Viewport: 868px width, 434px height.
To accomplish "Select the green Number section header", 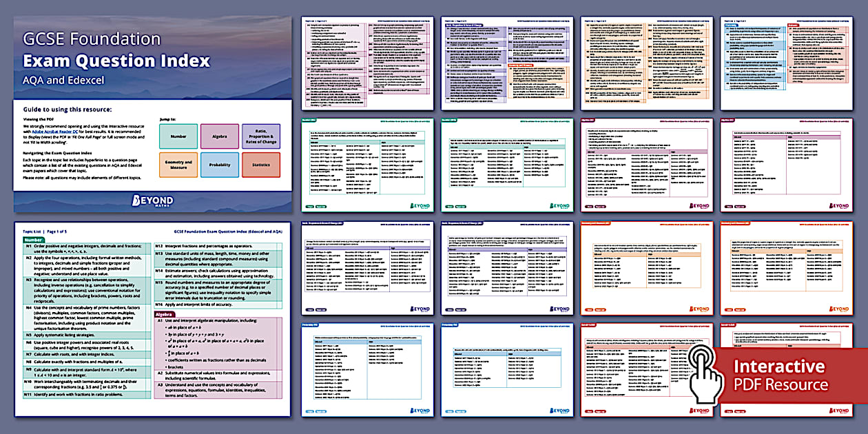I will [35, 239].
